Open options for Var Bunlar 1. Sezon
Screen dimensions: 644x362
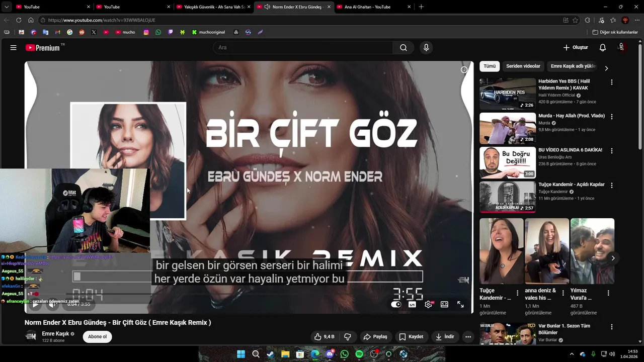612,327
